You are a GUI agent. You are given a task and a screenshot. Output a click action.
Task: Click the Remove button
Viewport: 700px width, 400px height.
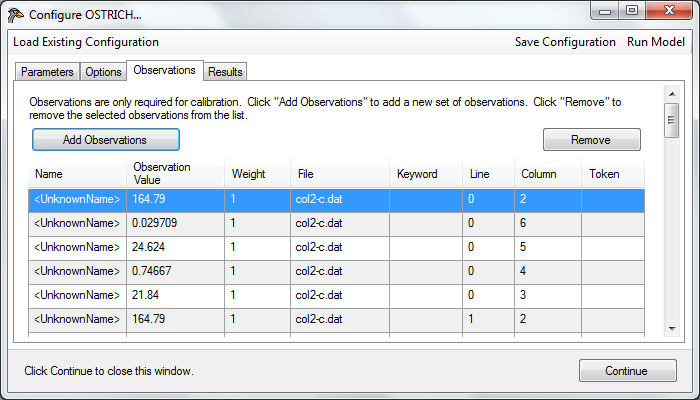click(592, 140)
